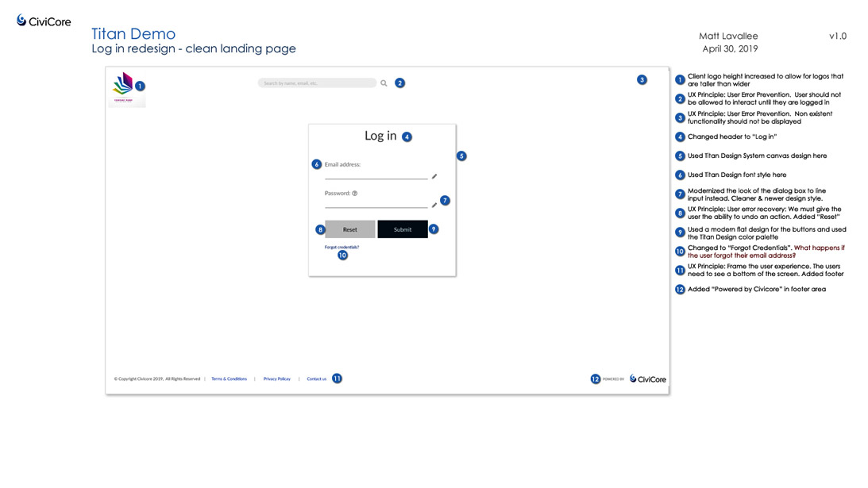The image size is (868, 488).
Task: Click annotation marker 10 under Forgot credentials
Action: 343,256
